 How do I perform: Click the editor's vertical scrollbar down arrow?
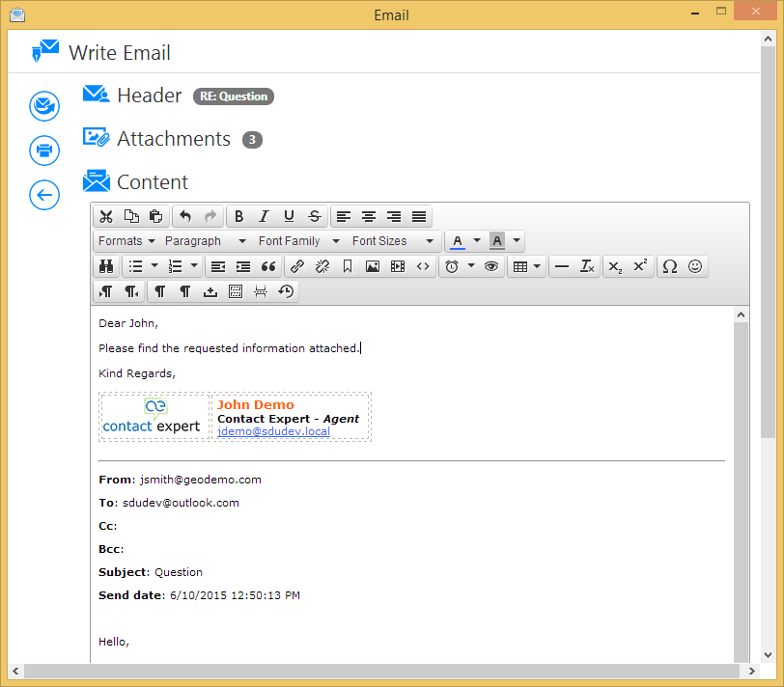[741, 656]
